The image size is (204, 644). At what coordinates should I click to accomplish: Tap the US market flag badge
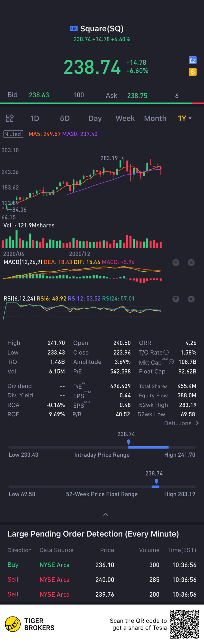click(x=74, y=29)
